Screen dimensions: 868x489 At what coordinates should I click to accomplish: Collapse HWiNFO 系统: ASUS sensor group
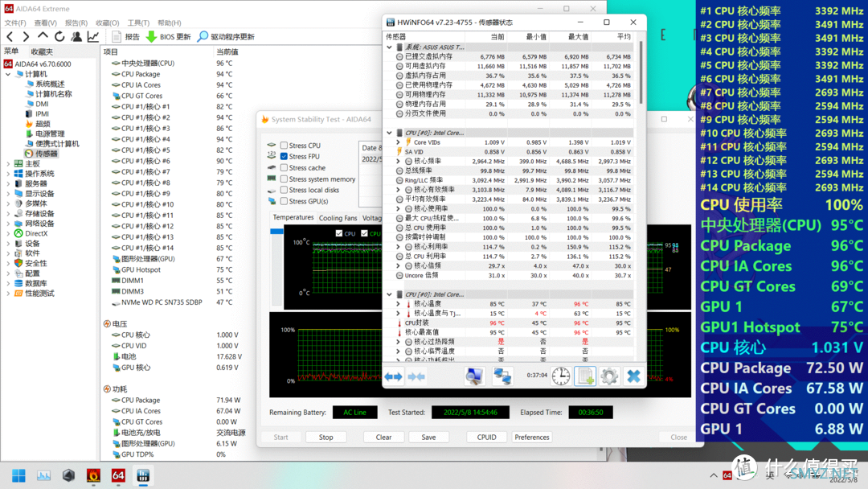[x=389, y=47]
